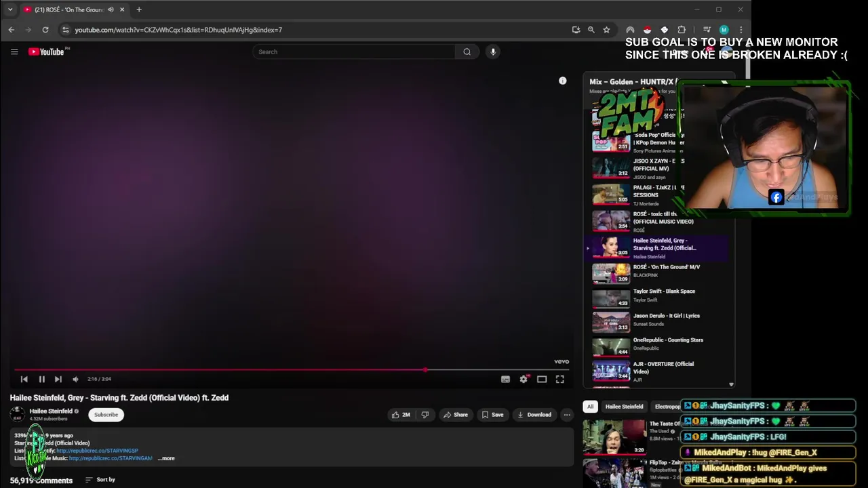Screen dimensions: 868x488
Task: Select the Hailee Steinfeld filter chip
Action: click(x=624, y=407)
